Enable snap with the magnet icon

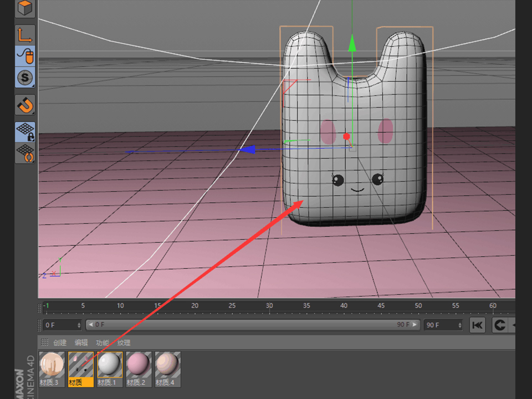coord(25,105)
